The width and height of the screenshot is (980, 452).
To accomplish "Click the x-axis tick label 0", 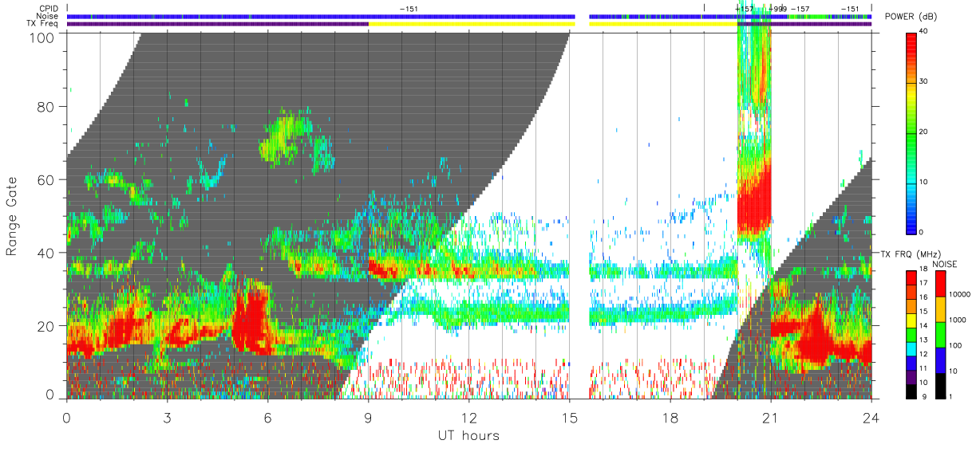I will point(66,417).
